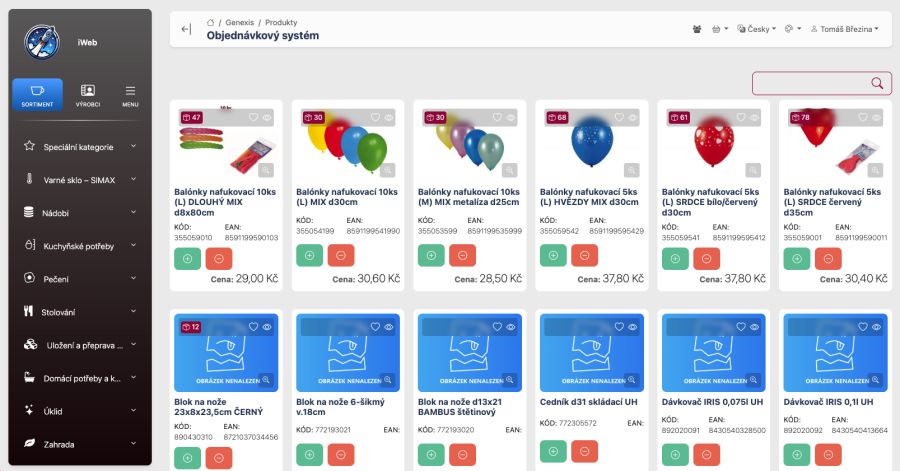Click the back arrow collapse sidebar icon

(x=186, y=29)
